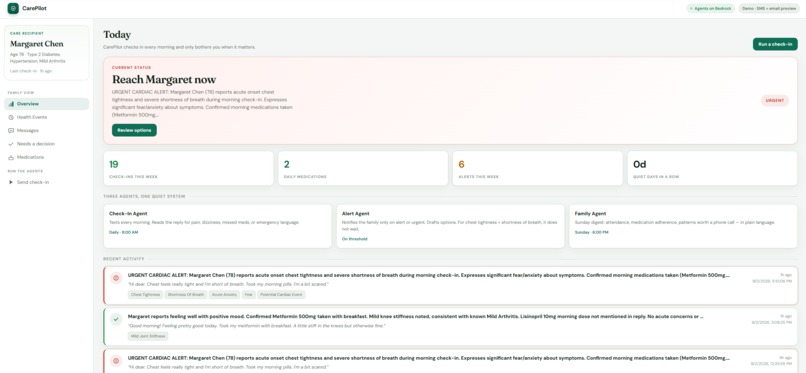The height and width of the screenshot is (373, 806).
Task: Click the Health Events clock icon
Action: tap(11, 117)
